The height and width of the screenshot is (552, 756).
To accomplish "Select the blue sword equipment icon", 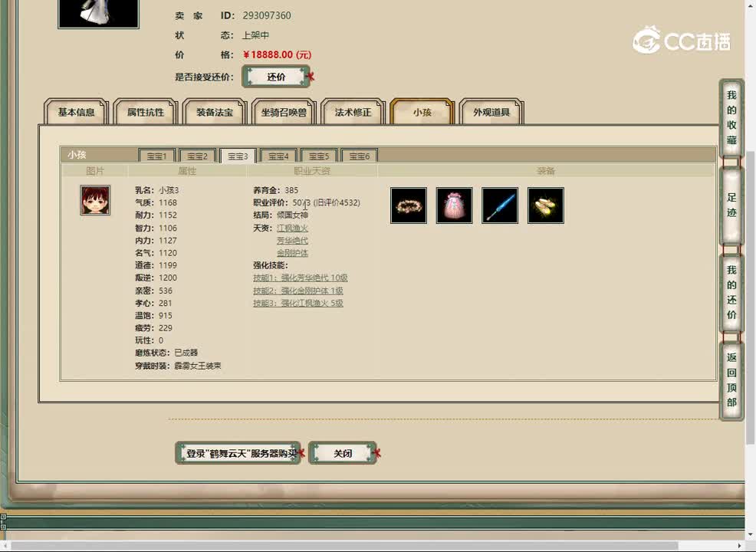I will 500,205.
